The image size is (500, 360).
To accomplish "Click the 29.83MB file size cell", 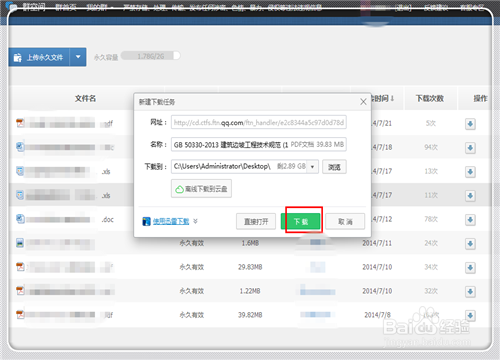I will click(250, 267).
